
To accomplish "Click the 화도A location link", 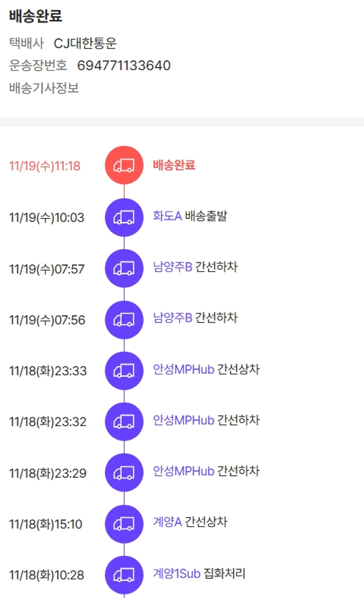I will [167, 216].
